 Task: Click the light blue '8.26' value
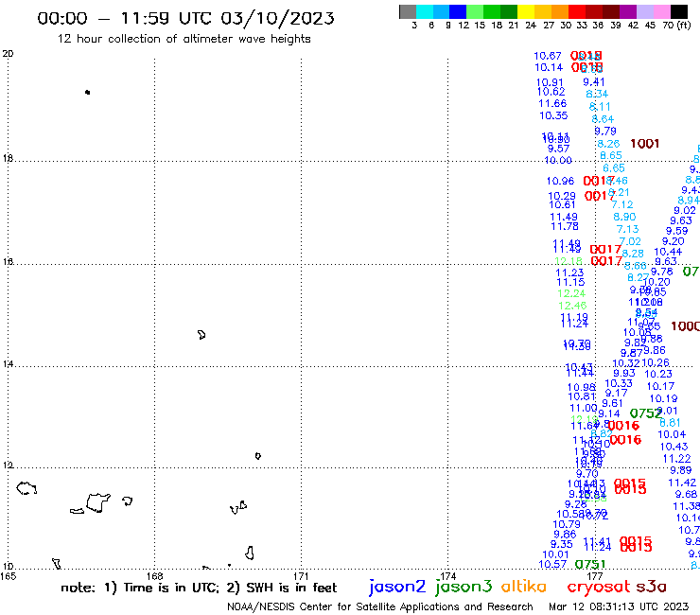coord(608,144)
